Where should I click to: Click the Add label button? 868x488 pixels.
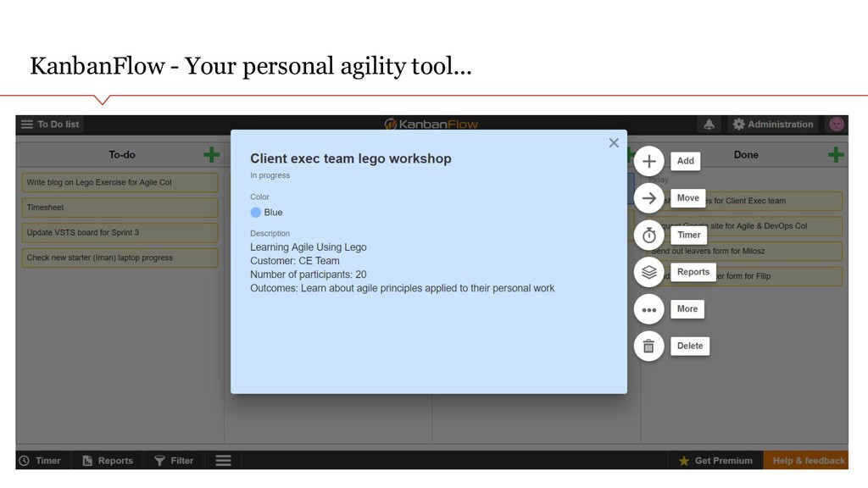[685, 161]
